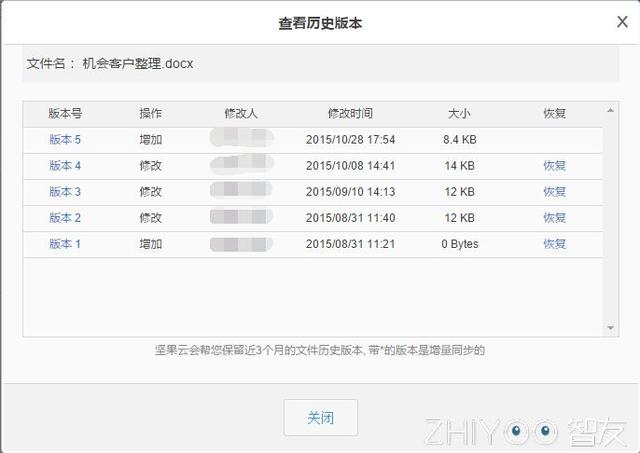
Task: Select the 版本号 column header
Action: [65, 113]
